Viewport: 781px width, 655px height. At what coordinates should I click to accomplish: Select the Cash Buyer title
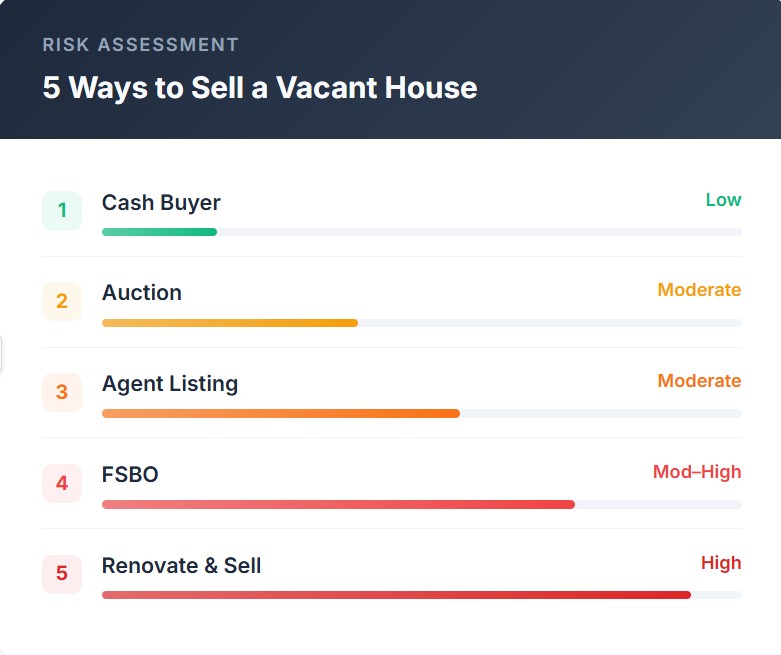pos(161,203)
